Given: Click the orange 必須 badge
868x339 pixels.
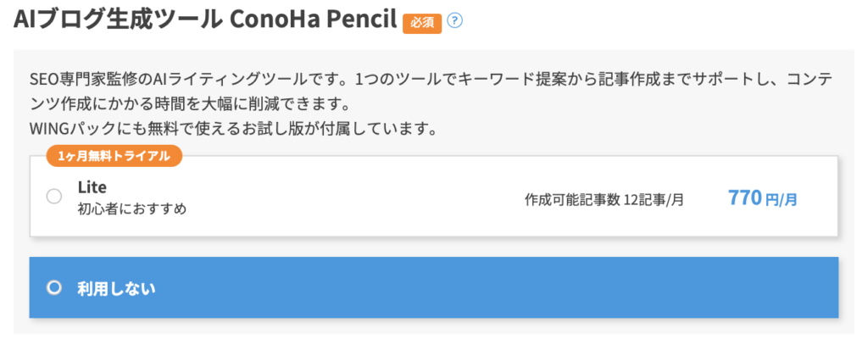Looking at the screenshot, I should click(x=422, y=23).
